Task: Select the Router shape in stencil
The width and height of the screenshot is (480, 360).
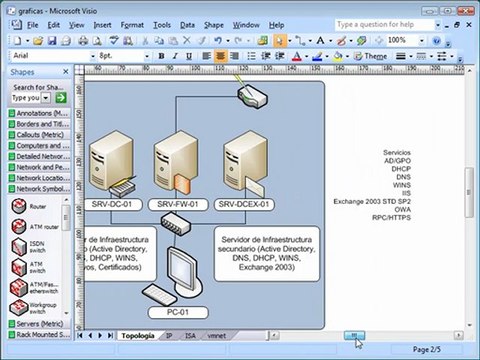Action: [19, 206]
